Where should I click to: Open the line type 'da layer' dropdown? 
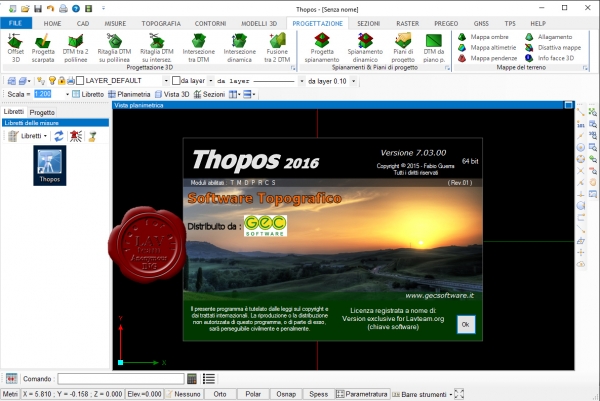[302, 81]
